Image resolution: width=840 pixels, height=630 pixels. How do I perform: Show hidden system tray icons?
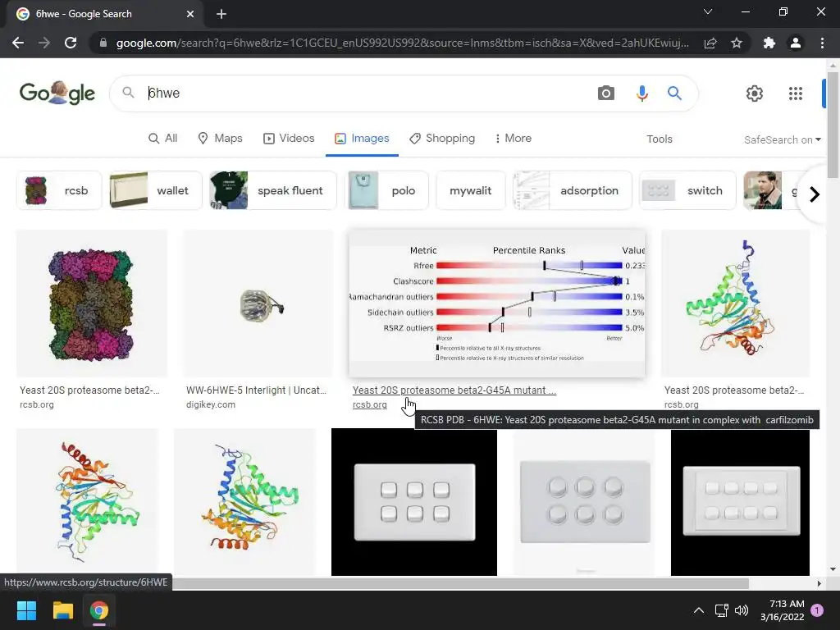(699, 610)
